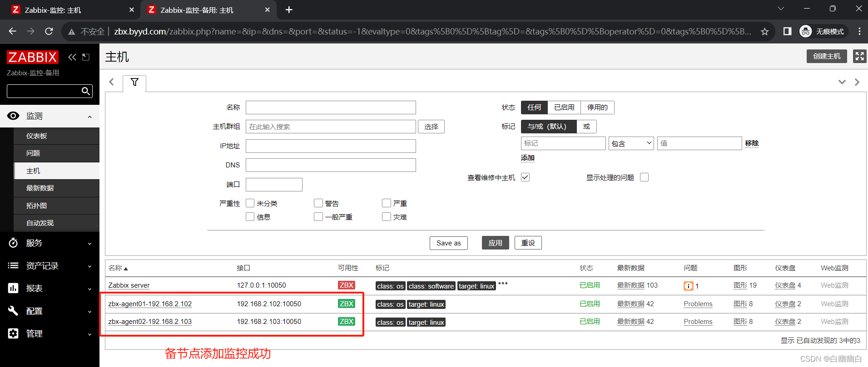This screenshot has width=868, height=367.
Task: Go to previous filter tab arrow
Action: click(111, 82)
